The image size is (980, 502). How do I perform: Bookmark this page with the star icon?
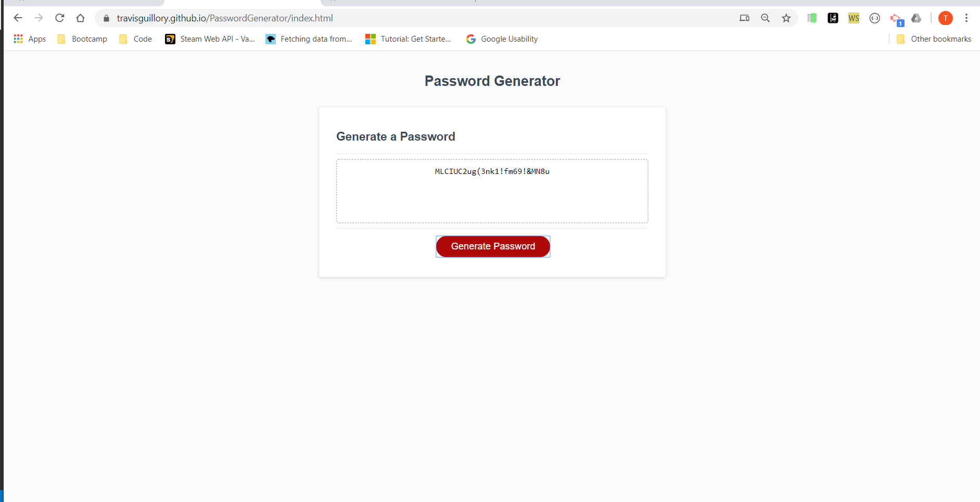pyautogui.click(x=786, y=18)
